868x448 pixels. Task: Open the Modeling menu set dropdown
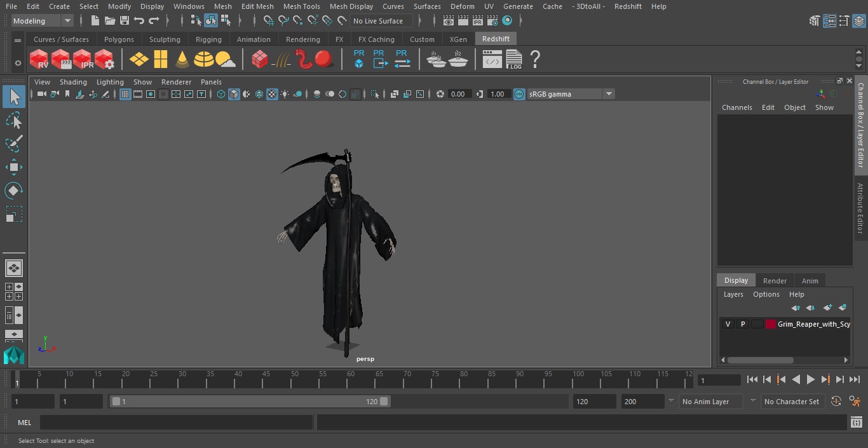pos(42,21)
